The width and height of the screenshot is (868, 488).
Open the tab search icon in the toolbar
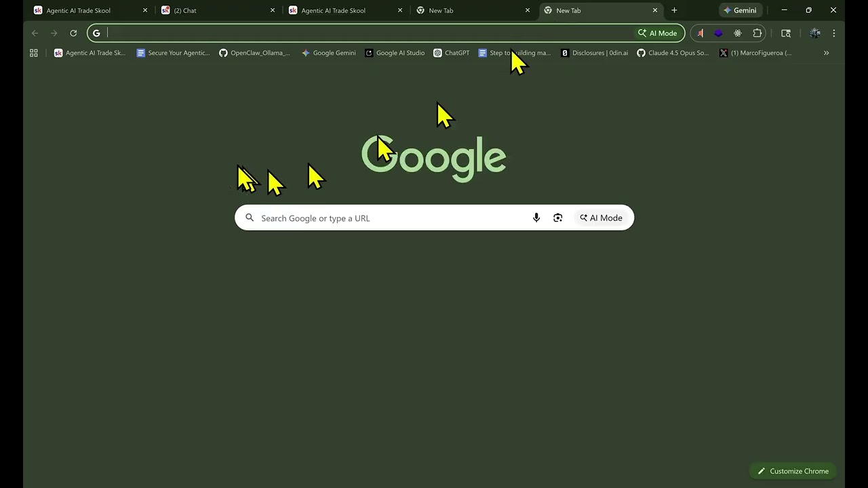coord(786,33)
